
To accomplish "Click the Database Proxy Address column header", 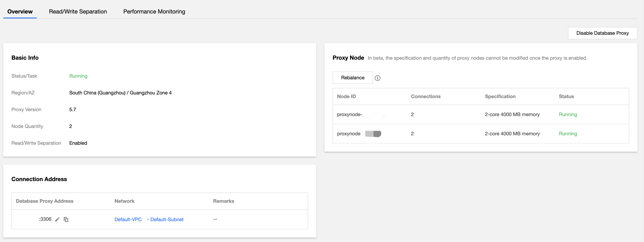I will 45,201.
